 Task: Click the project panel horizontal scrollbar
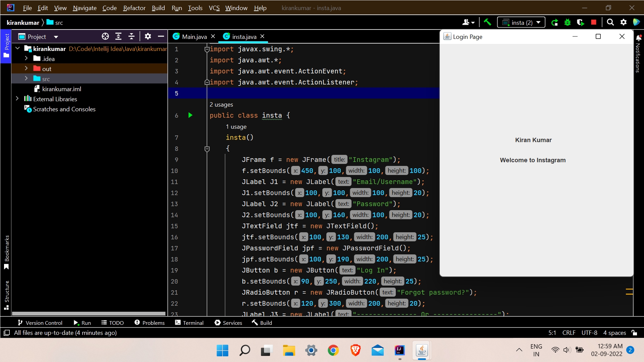pos(89,314)
